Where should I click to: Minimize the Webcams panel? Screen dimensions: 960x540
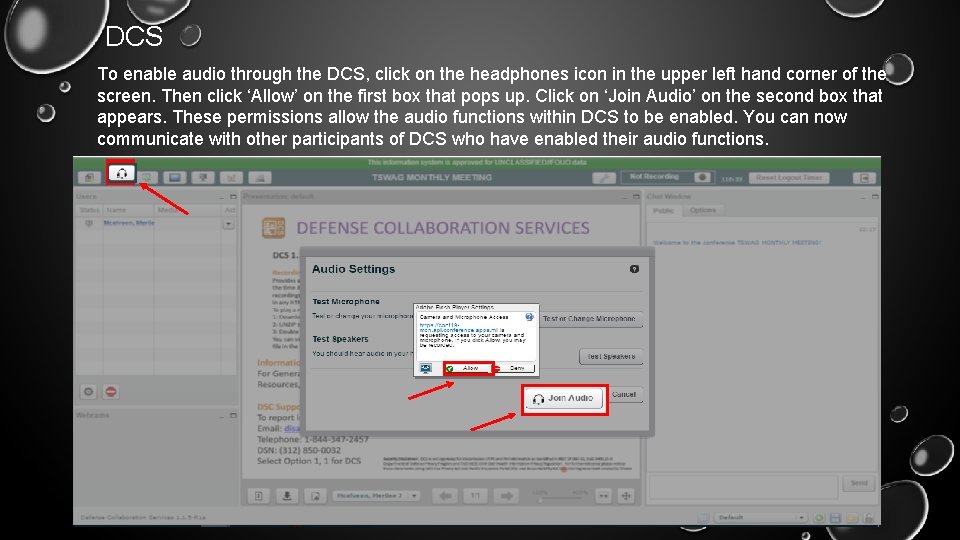click(x=222, y=416)
